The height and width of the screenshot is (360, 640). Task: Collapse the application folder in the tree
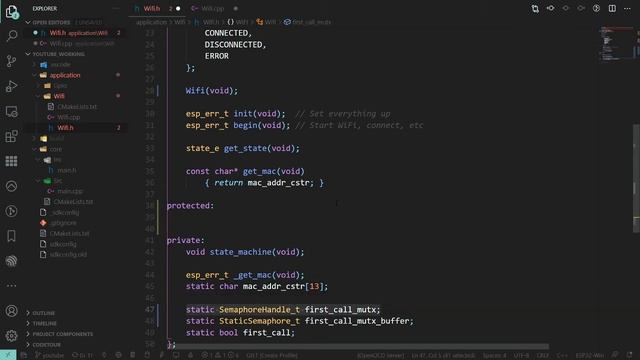point(64,75)
